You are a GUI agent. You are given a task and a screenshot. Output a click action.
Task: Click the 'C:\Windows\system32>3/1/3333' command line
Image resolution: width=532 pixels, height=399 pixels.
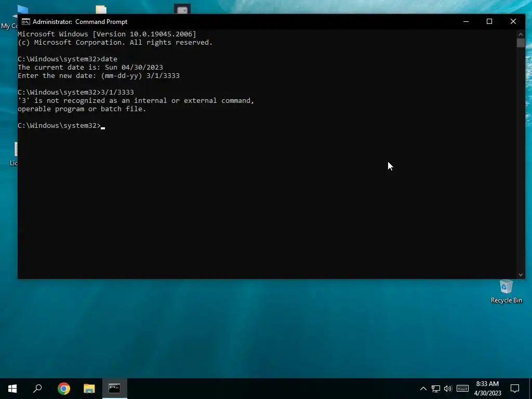[76, 92]
